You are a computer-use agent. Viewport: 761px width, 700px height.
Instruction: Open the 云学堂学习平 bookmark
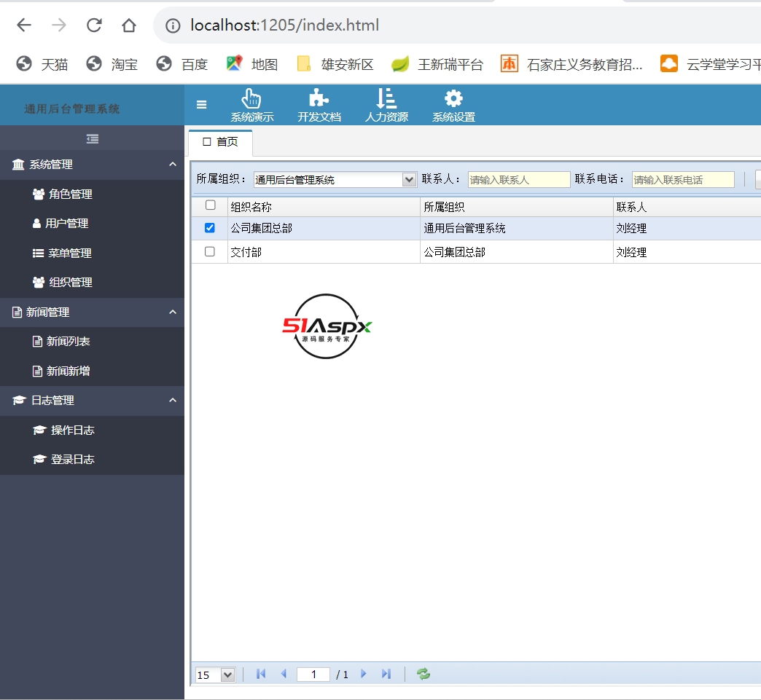click(710, 64)
